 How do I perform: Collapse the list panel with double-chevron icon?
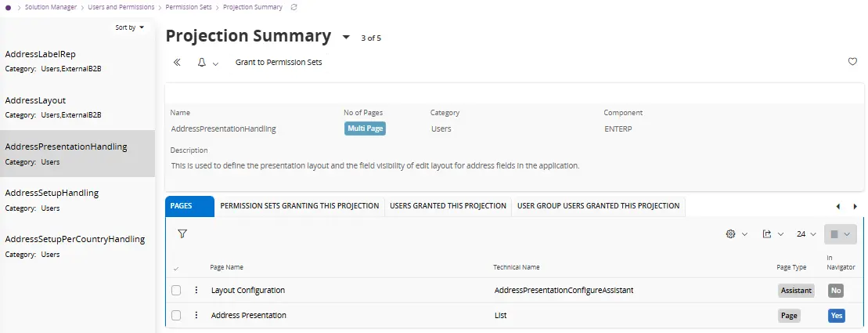click(177, 62)
